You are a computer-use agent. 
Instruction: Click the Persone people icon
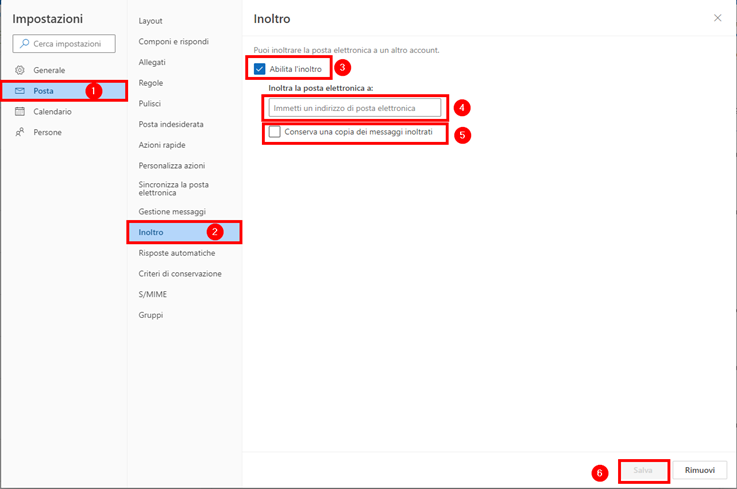20,132
